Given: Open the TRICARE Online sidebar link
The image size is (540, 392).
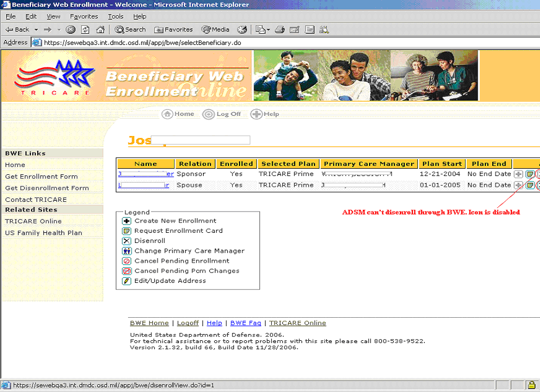Looking at the screenshot, I should click(x=33, y=221).
